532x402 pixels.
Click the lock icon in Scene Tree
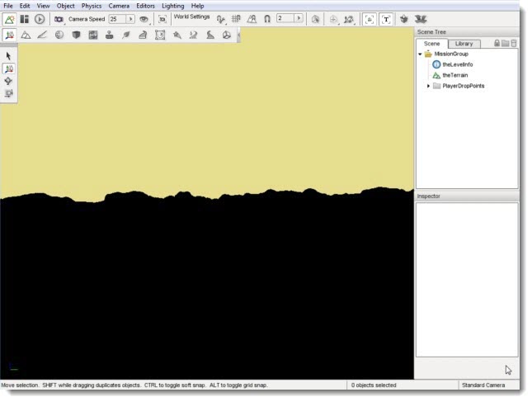point(497,43)
